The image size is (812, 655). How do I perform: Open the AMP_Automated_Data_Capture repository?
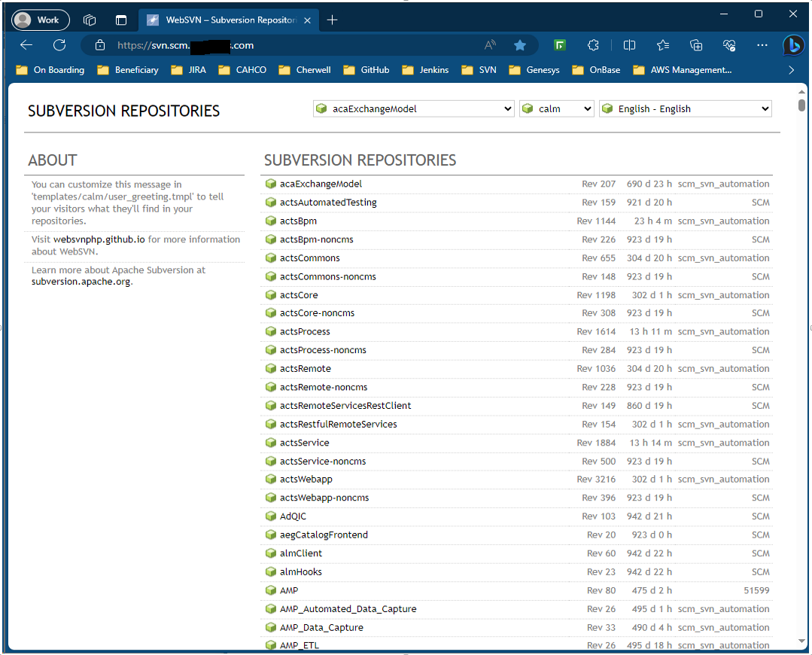(348, 609)
